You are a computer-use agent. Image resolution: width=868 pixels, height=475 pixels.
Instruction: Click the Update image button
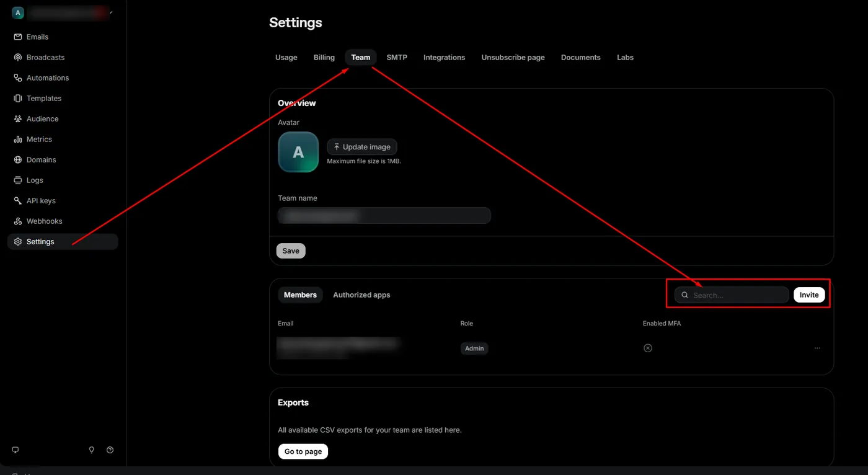(x=362, y=147)
